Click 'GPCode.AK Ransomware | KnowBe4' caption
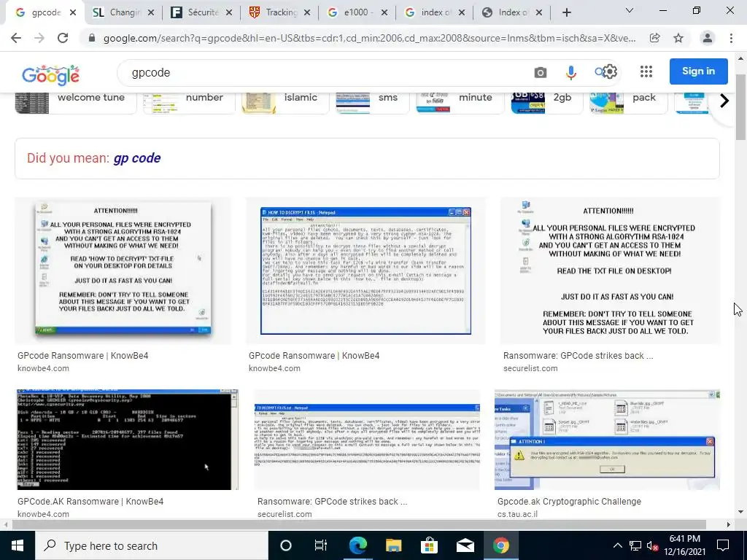The image size is (747, 560). pyautogui.click(x=90, y=502)
